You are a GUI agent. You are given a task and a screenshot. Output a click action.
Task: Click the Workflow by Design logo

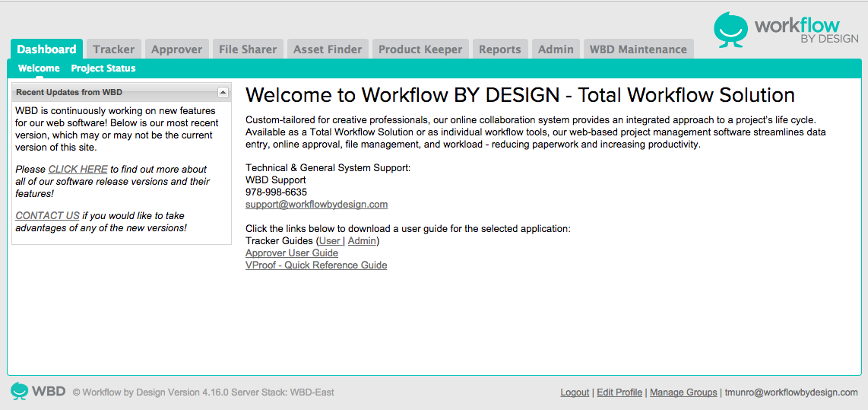click(787, 30)
